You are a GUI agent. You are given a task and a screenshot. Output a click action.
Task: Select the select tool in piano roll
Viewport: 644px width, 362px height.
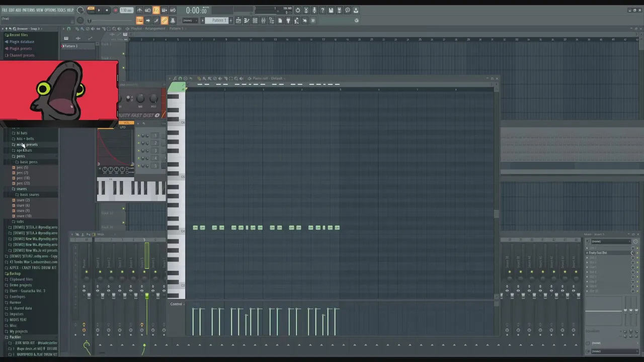coord(230,78)
